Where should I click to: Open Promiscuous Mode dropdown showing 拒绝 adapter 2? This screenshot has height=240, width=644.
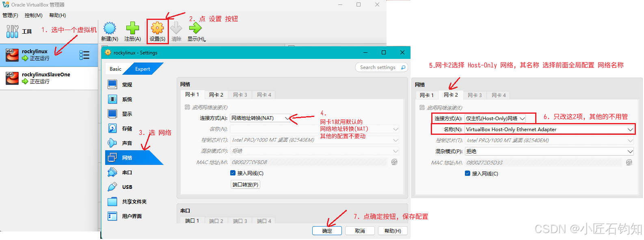point(549,151)
